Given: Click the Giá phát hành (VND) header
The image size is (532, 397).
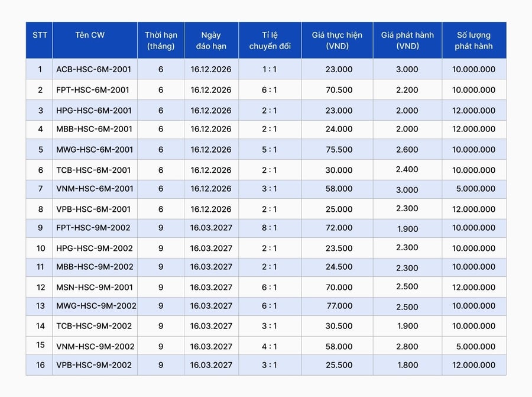Looking at the screenshot, I should click(x=407, y=40).
